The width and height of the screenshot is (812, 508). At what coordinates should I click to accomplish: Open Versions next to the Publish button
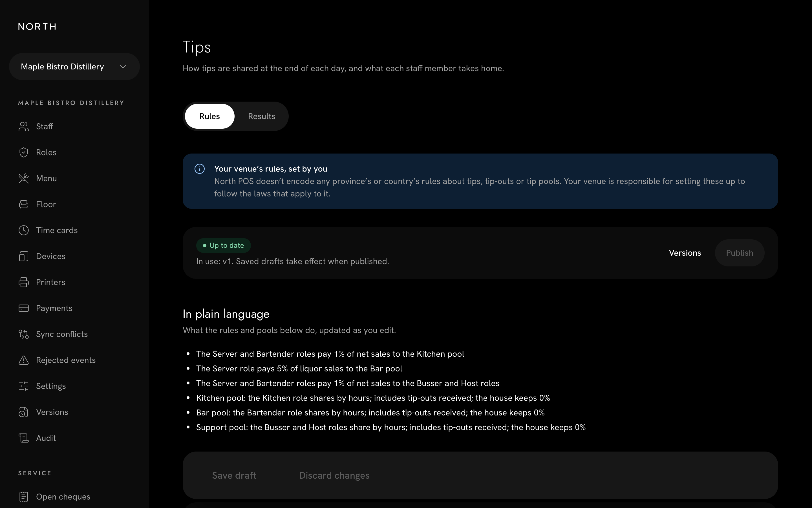tap(685, 253)
